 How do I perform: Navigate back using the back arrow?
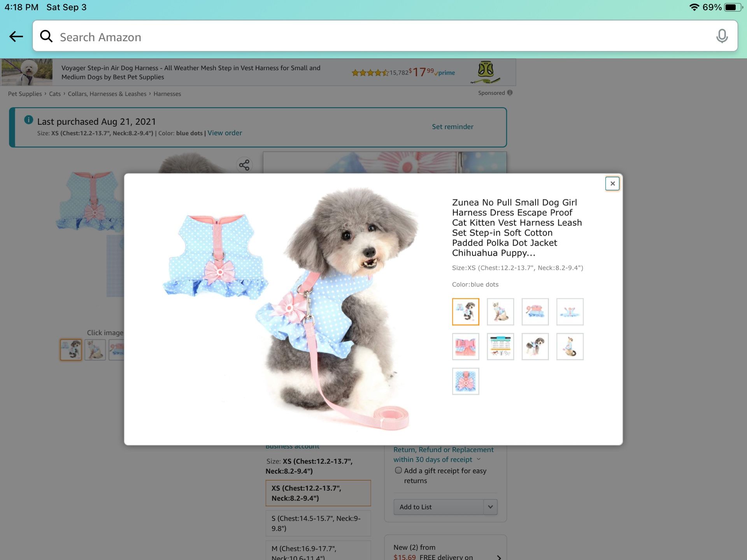pyautogui.click(x=16, y=36)
